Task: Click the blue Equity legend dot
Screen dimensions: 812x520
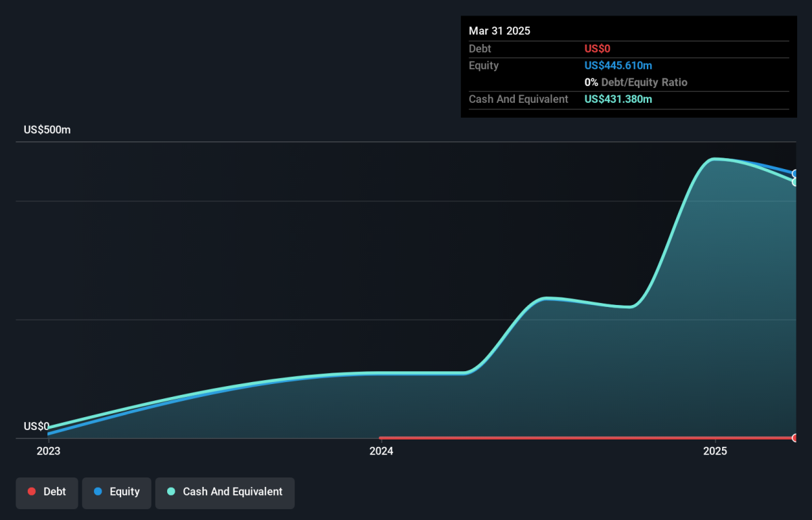Action: point(97,492)
